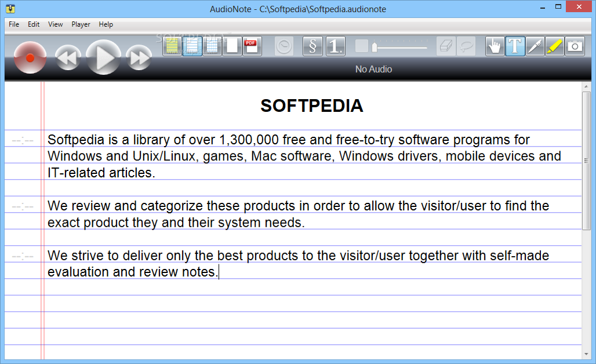The height and width of the screenshot is (364, 596).
Task: Click the clock timestamp icon
Action: [x=284, y=46]
